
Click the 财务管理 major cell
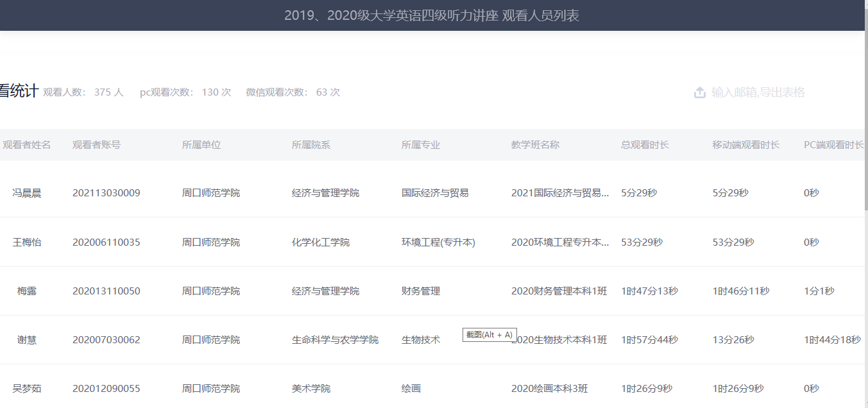point(421,291)
